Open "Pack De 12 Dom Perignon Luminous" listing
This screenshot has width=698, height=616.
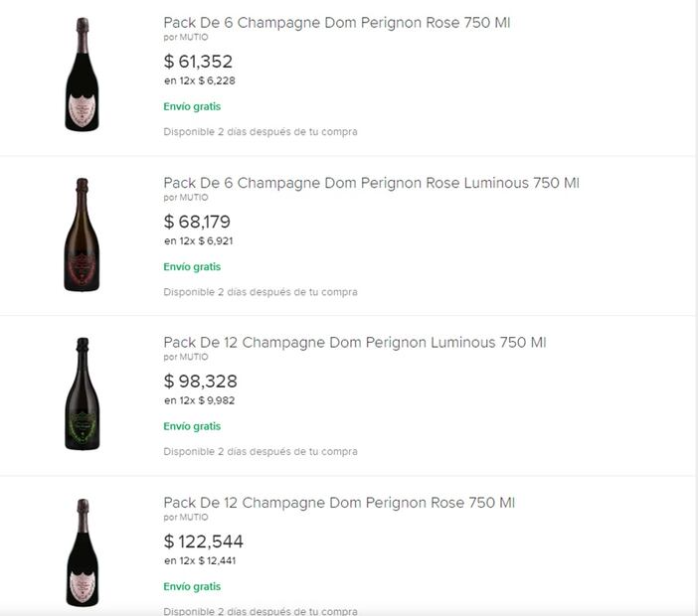(354, 343)
